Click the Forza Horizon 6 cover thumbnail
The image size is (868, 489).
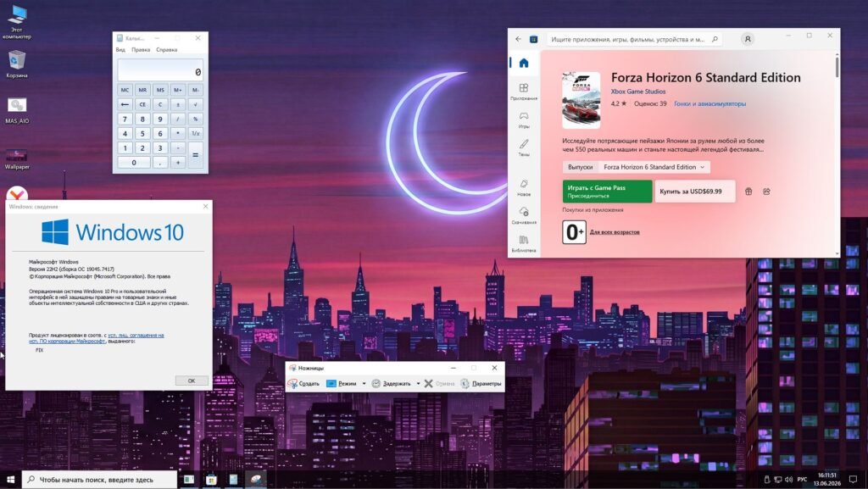[581, 100]
